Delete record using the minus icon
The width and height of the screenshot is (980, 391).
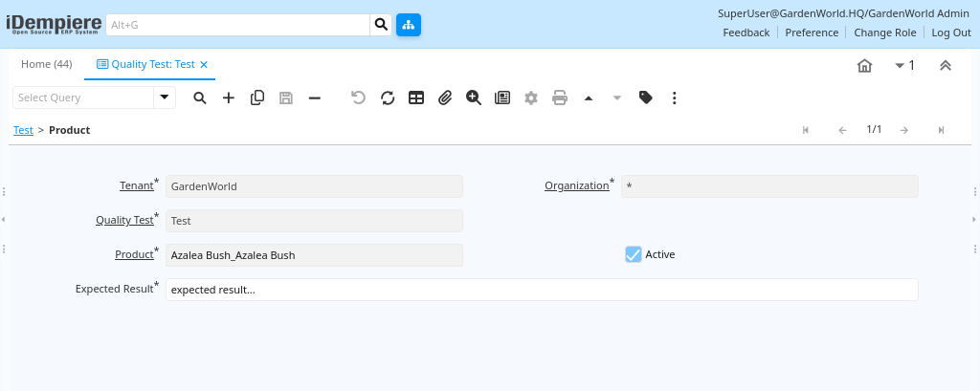click(x=315, y=98)
